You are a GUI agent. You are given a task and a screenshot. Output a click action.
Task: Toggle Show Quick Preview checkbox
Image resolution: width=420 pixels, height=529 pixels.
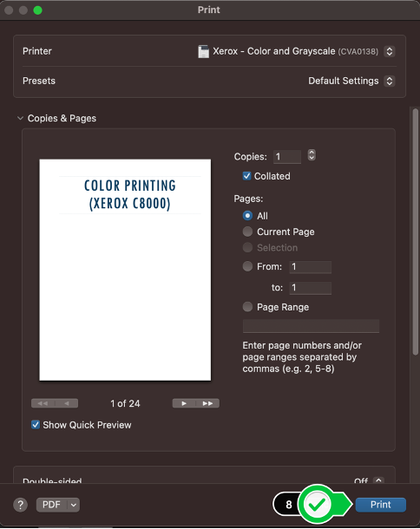coord(36,425)
